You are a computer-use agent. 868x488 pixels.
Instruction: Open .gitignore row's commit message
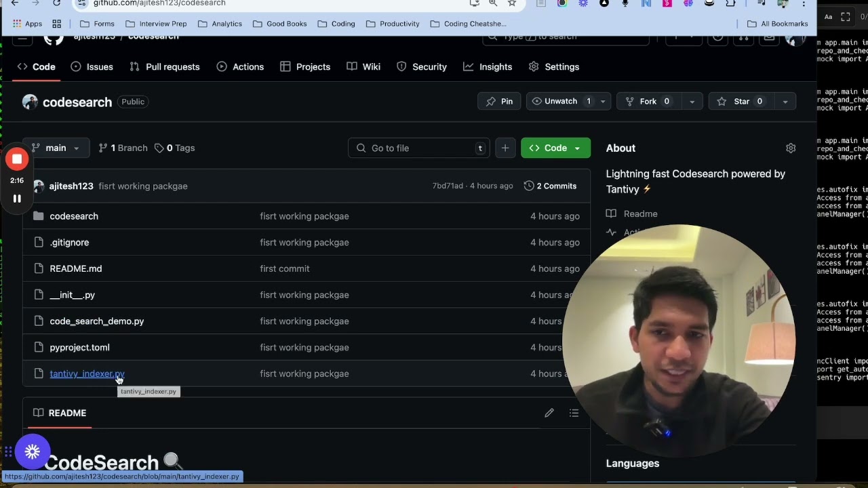pyautogui.click(x=304, y=242)
